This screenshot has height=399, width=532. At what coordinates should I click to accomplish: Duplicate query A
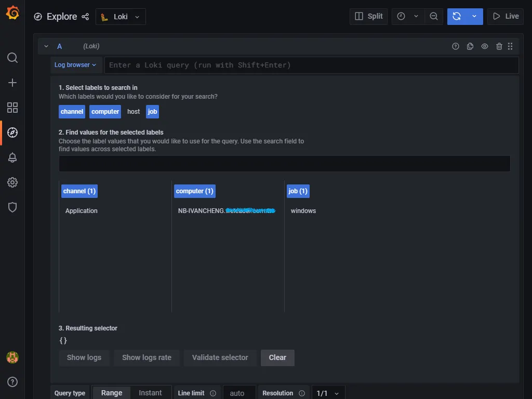(x=470, y=46)
